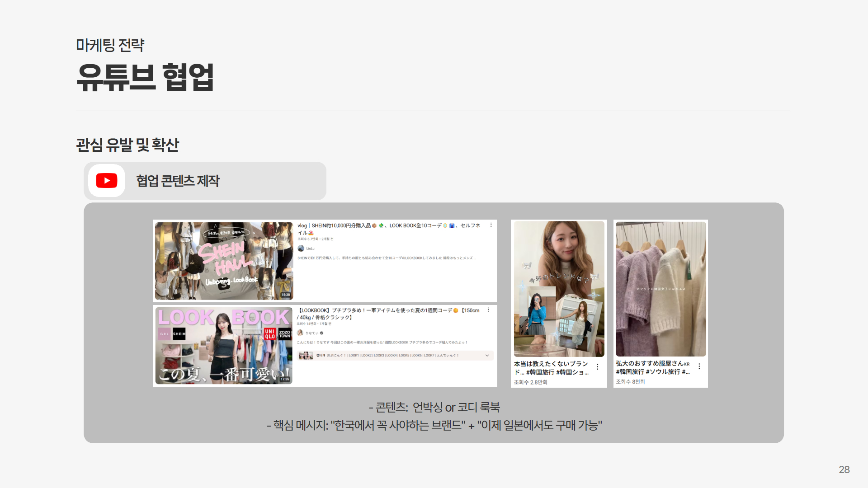Click the chapter preview thumbnail image

coord(306,356)
